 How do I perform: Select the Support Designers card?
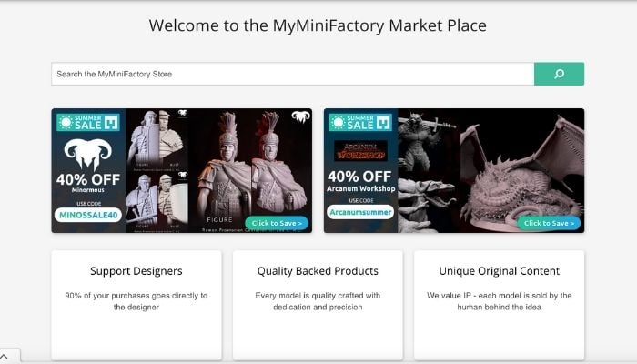point(136,305)
